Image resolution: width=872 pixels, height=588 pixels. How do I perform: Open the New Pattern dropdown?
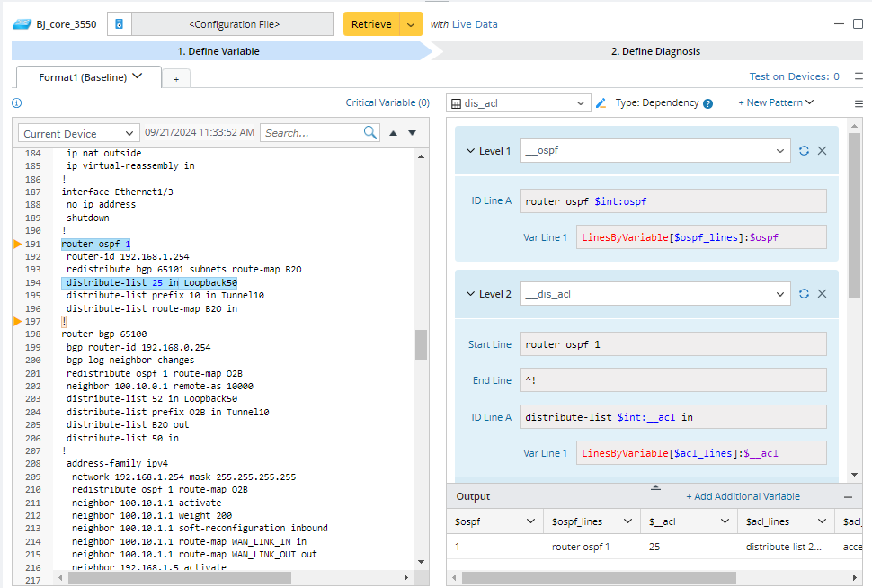coord(775,103)
